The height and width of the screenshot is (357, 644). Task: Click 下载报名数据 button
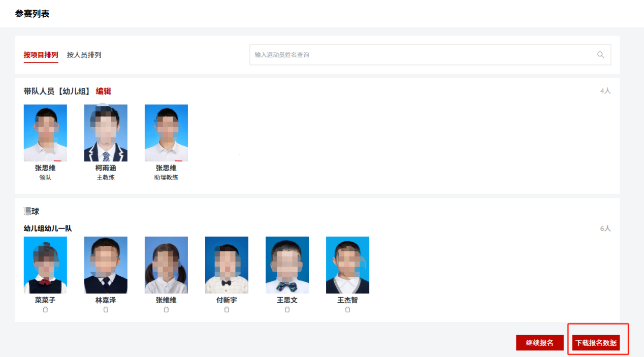tap(596, 343)
